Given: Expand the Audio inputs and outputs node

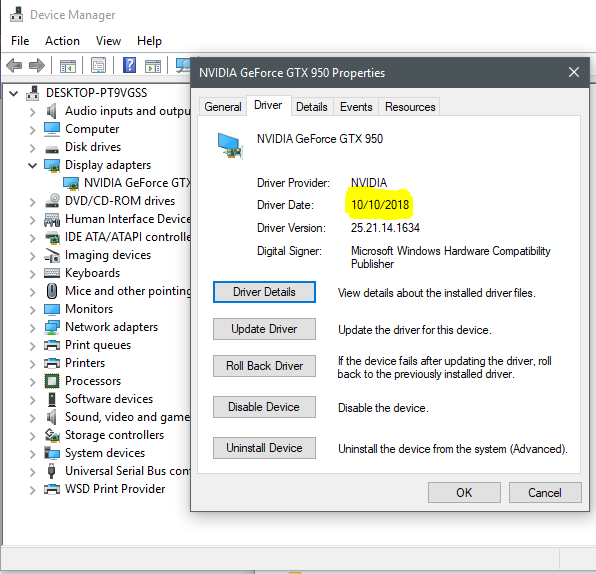Looking at the screenshot, I should 33,112.
